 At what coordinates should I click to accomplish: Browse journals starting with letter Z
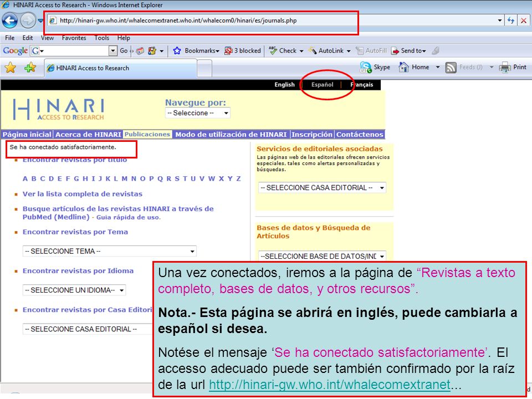[238, 179]
